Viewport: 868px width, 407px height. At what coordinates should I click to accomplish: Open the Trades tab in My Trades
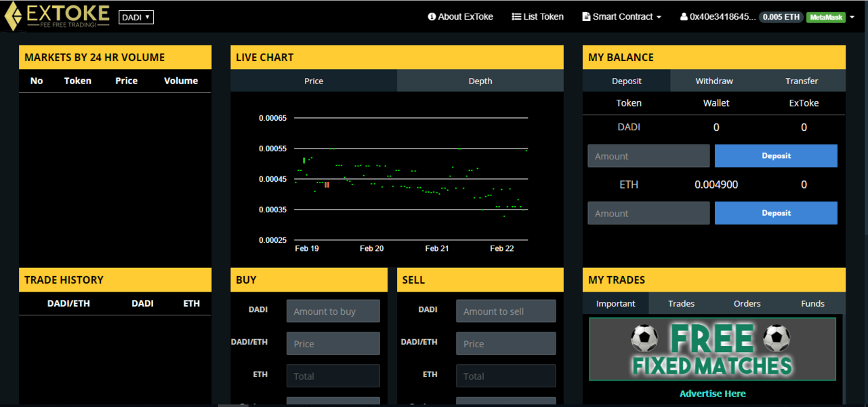(681, 303)
